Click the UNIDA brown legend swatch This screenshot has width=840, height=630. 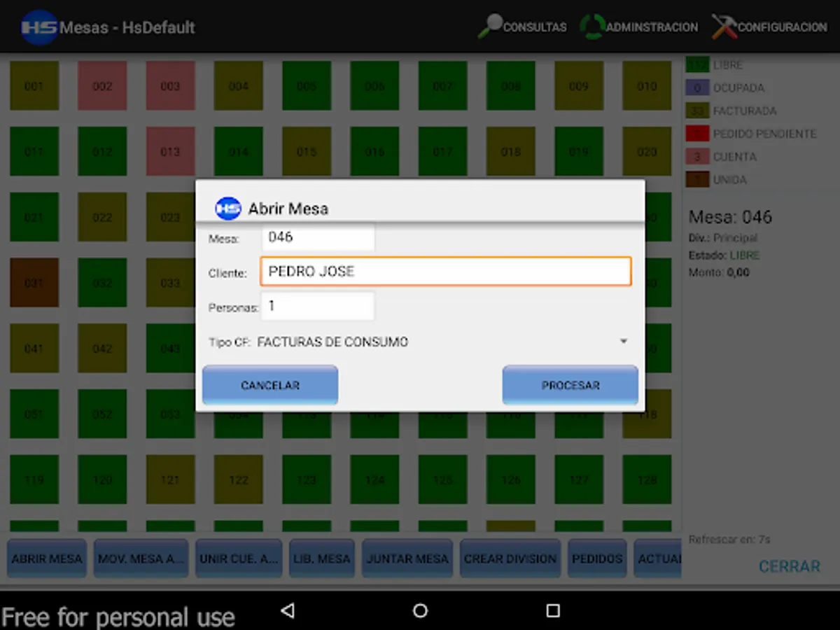(697, 180)
